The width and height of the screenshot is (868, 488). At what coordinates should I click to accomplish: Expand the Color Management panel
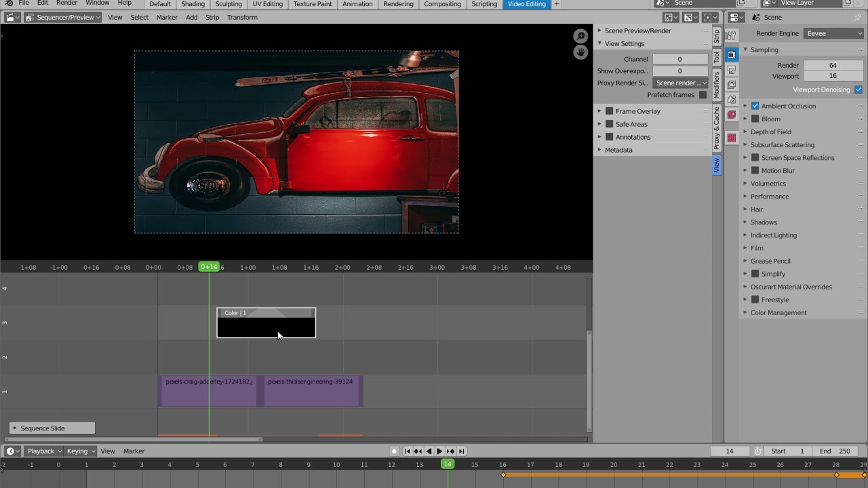click(778, 312)
